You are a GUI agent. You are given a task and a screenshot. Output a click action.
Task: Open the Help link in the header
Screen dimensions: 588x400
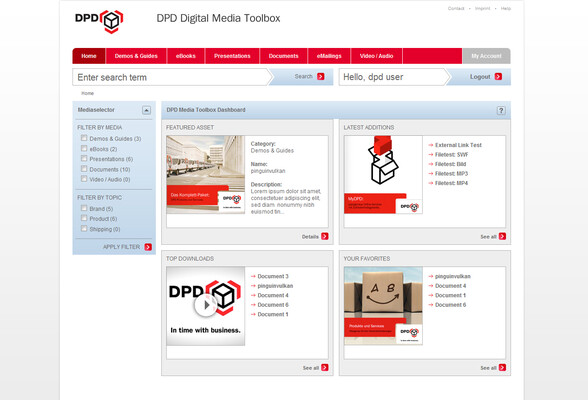click(506, 8)
